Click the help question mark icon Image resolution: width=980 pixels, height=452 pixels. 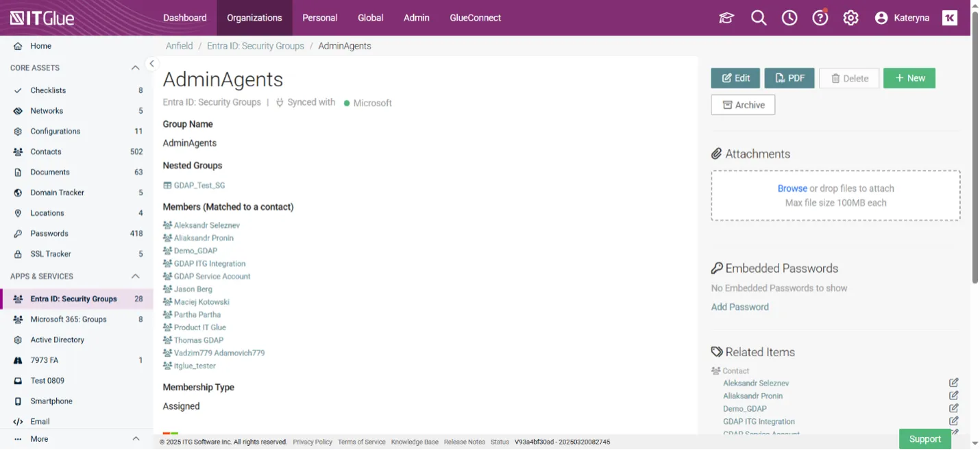point(820,18)
